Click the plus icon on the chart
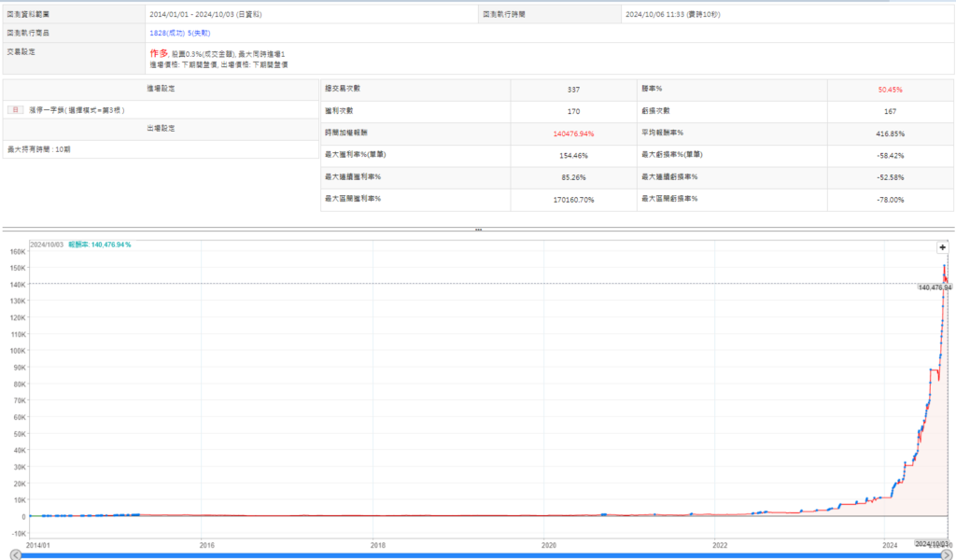The image size is (956, 560). point(942,247)
